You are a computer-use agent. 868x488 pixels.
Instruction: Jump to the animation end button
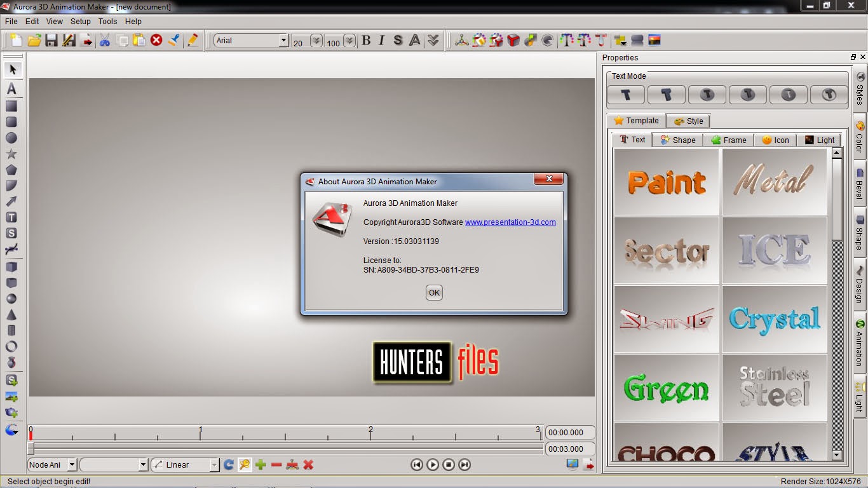[x=465, y=464]
